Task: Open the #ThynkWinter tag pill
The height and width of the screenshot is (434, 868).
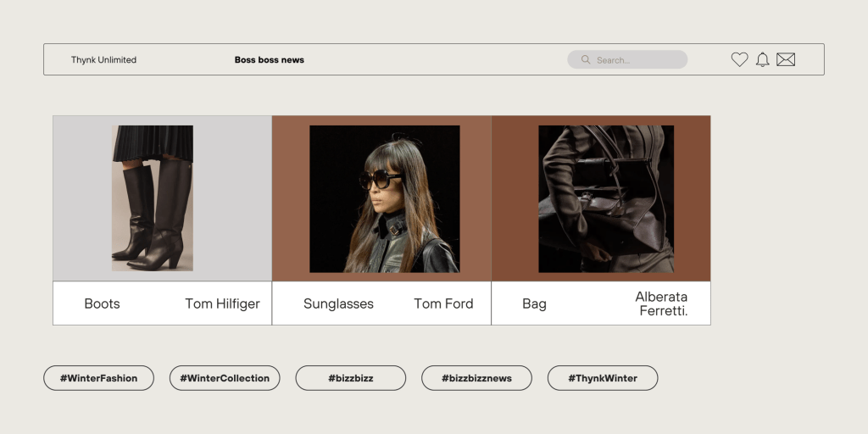Action: 603,378
